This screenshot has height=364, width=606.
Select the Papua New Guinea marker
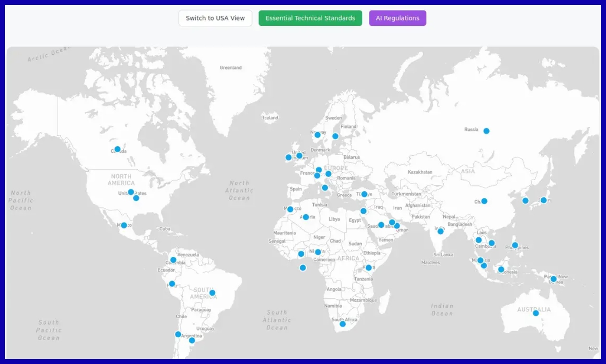[x=553, y=279]
